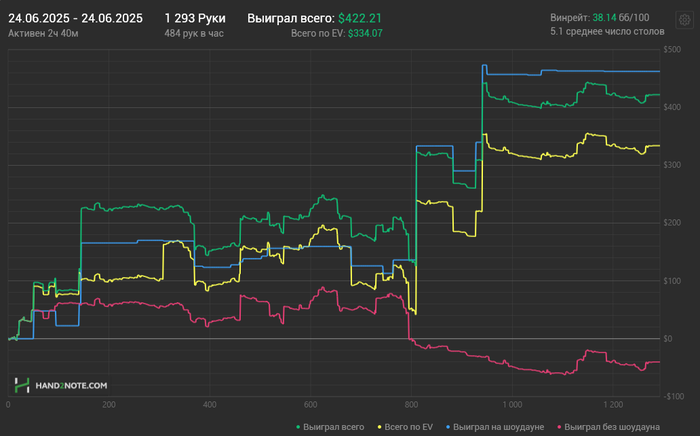Toggle the yellow 'Всего по EV' legend dot
The width and height of the screenshot is (700, 436).
pos(379,428)
